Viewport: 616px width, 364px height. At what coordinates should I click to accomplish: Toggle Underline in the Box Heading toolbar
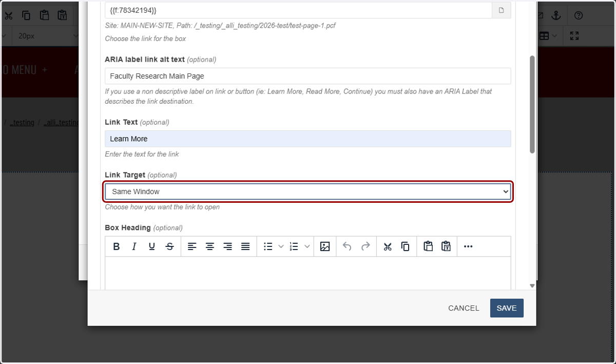click(x=152, y=246)
